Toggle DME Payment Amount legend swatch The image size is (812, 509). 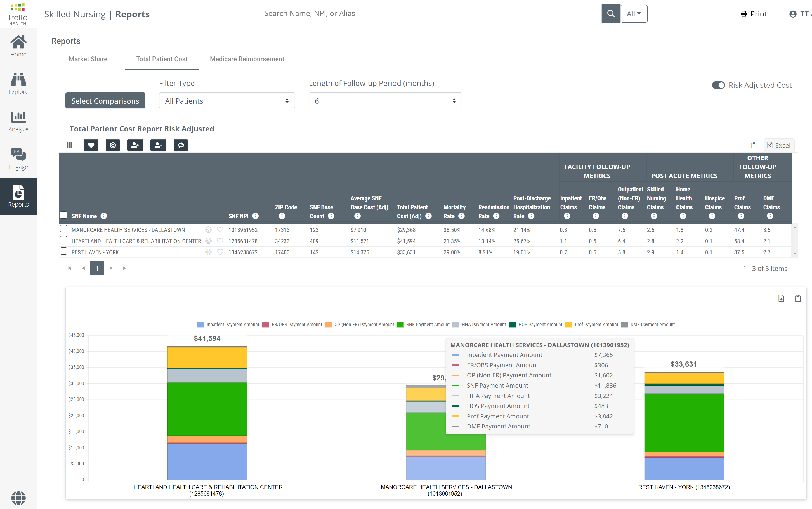coord(624,325)
